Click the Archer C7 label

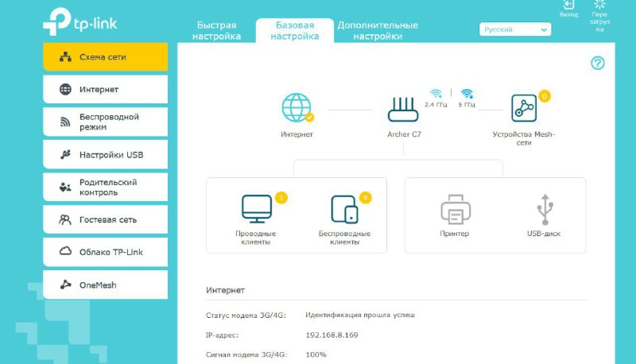[x=404, y=134]
